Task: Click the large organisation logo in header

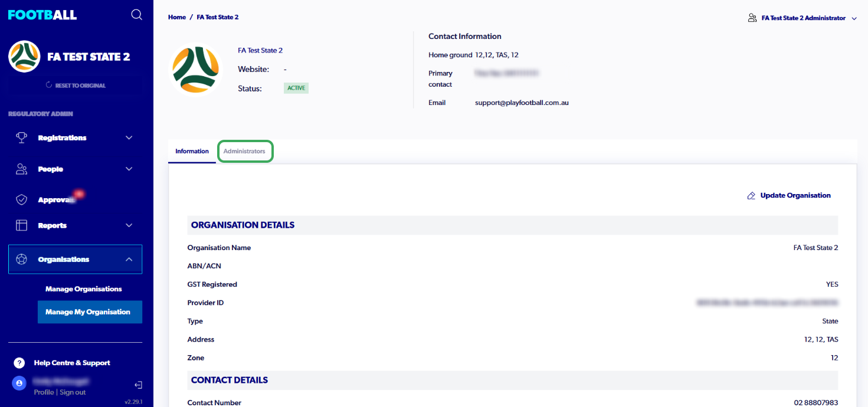Action: pyautogui.click(x=195, y=69)
